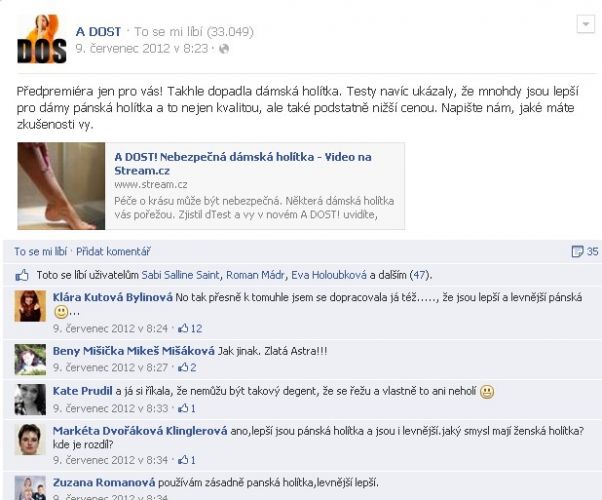Click the thumbs-up likes summary icon
This screenshot has height=500, width=602.
pyautogui.click(x=22, y=275)
